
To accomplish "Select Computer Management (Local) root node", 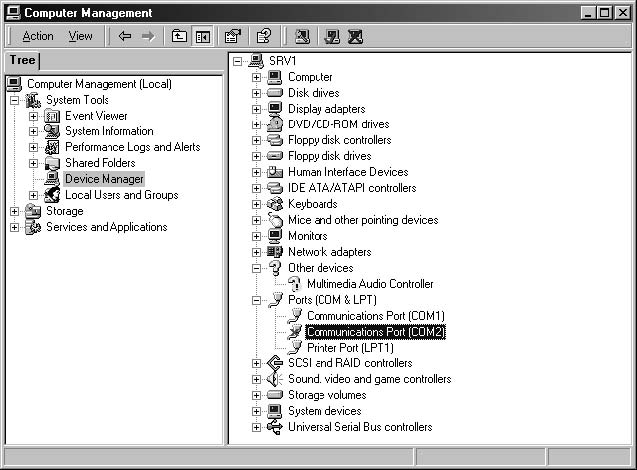I will coord(99,84).
